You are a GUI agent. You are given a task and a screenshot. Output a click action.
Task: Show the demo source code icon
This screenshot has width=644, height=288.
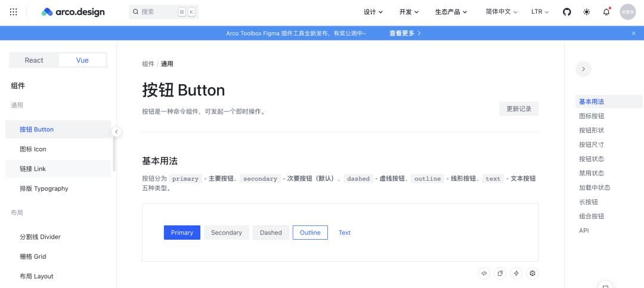[x=484, y=273]
